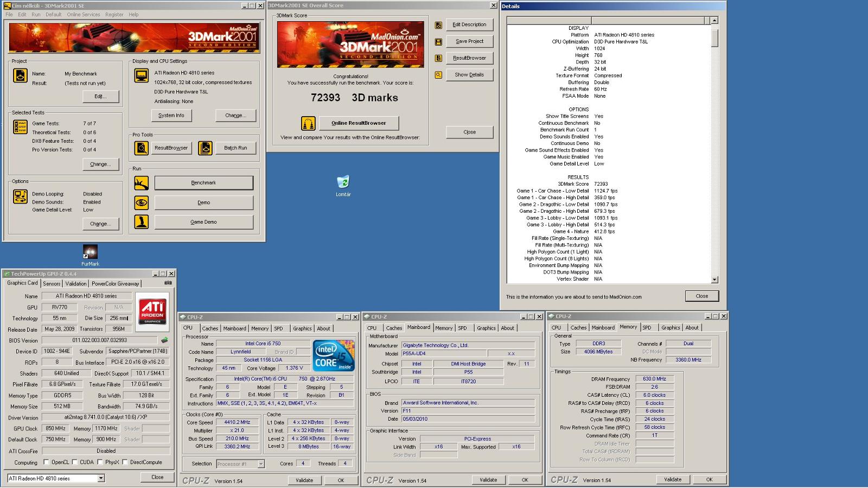Open the Help menu in 3DMark2001
The image size is (868, 488).
click(133, 15)
